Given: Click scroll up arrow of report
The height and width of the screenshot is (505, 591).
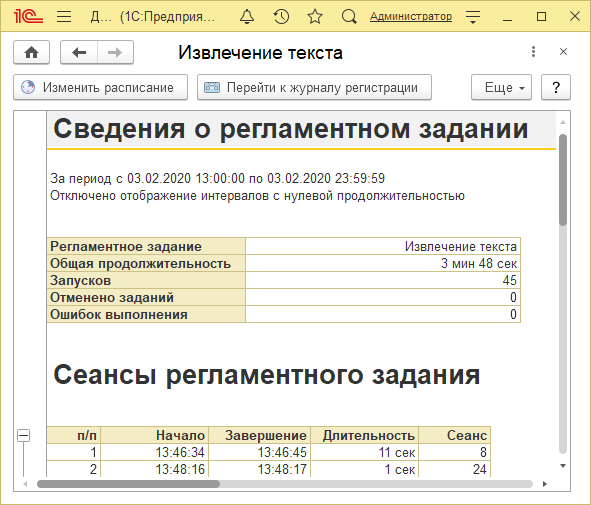Looking at the screenshot, I should point(563,122).
